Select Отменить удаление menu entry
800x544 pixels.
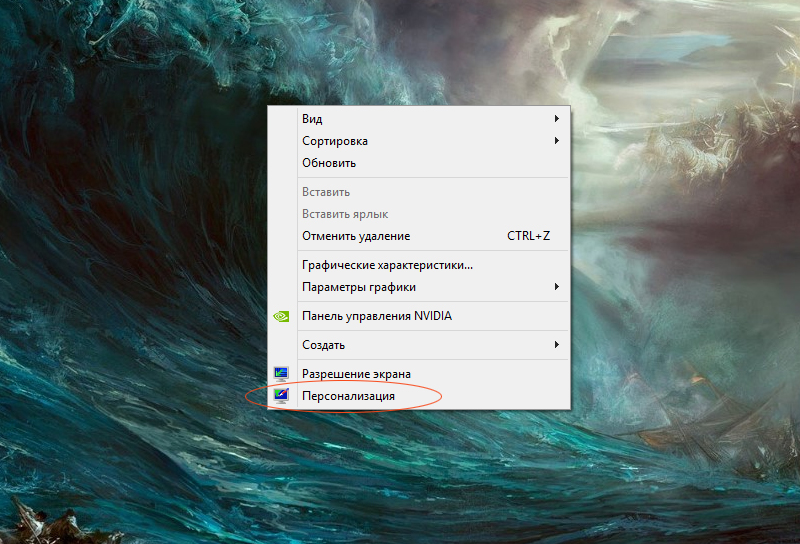pyautogui.click(x=418, y=236)
